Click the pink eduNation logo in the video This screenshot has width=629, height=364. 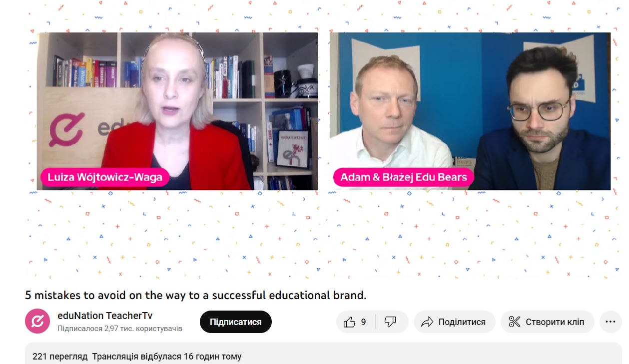coord(66,130)
